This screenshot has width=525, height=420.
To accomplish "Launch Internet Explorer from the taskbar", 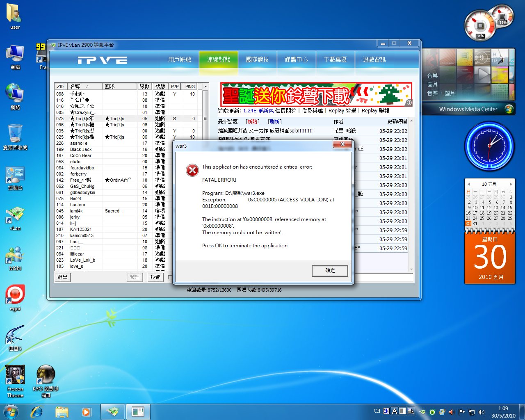I will pos(37,412).
